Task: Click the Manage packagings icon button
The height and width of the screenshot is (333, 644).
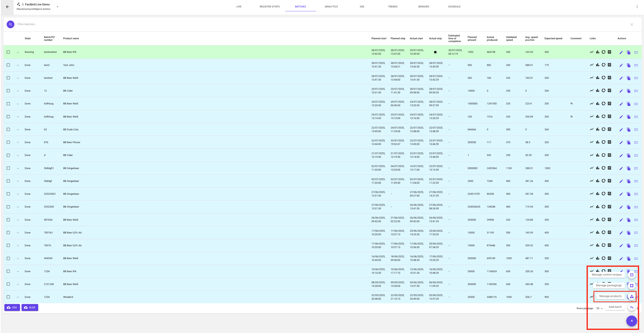Action: [x=632, y=286]
